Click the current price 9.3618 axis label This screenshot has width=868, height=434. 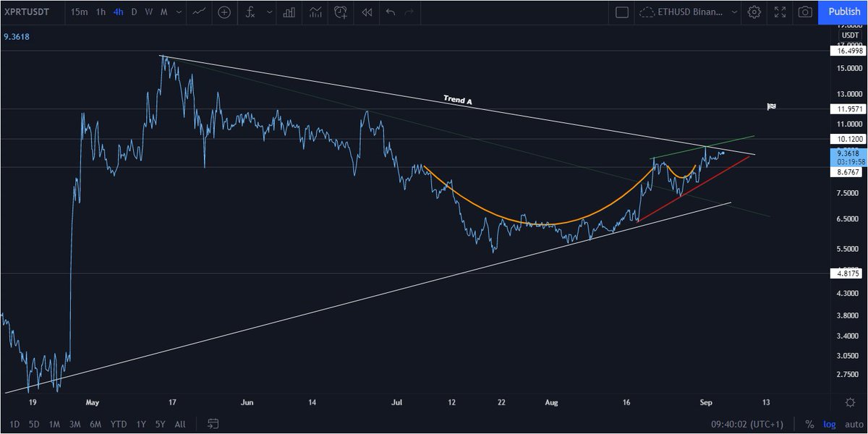848,153
